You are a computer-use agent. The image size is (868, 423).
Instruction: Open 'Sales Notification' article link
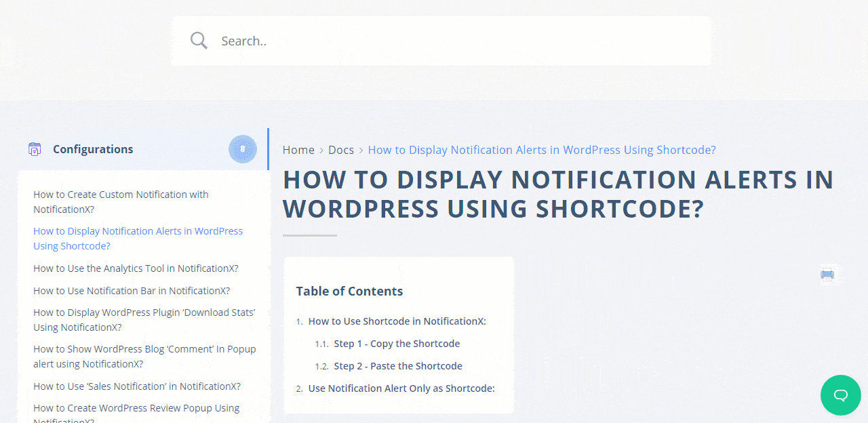click(137, 386)
